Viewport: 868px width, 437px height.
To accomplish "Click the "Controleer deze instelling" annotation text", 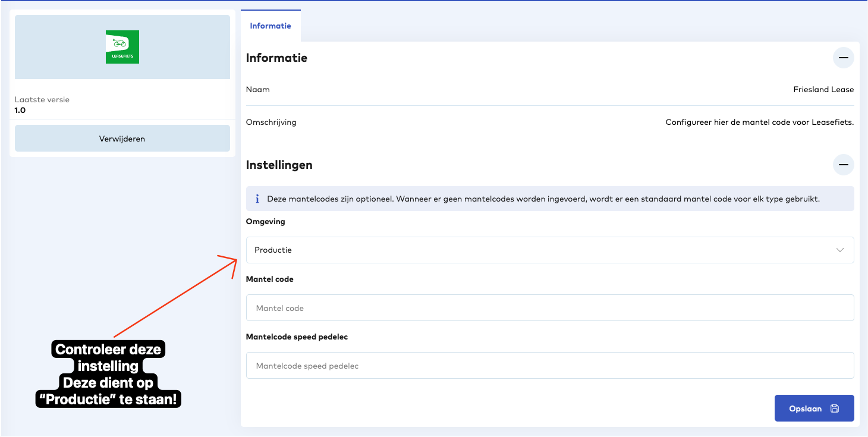I will pos(108,357).
